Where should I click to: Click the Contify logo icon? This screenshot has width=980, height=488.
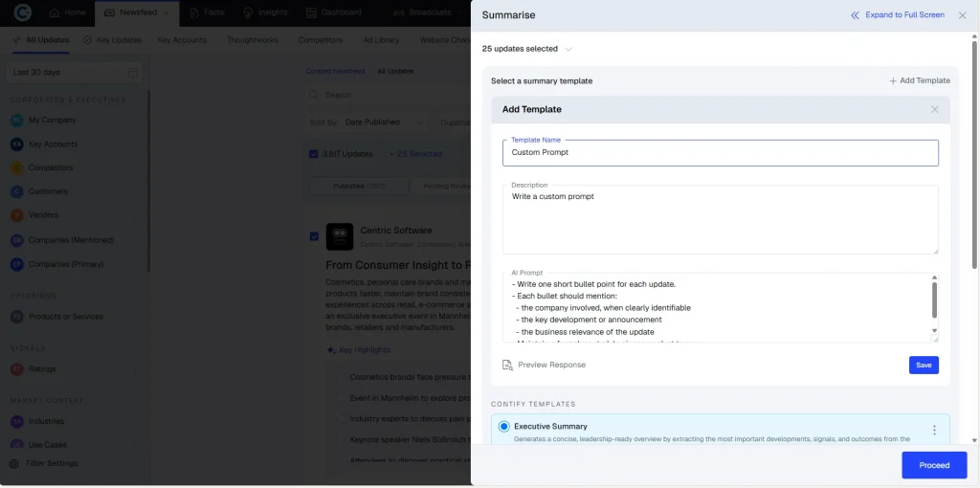click(23, 12)
